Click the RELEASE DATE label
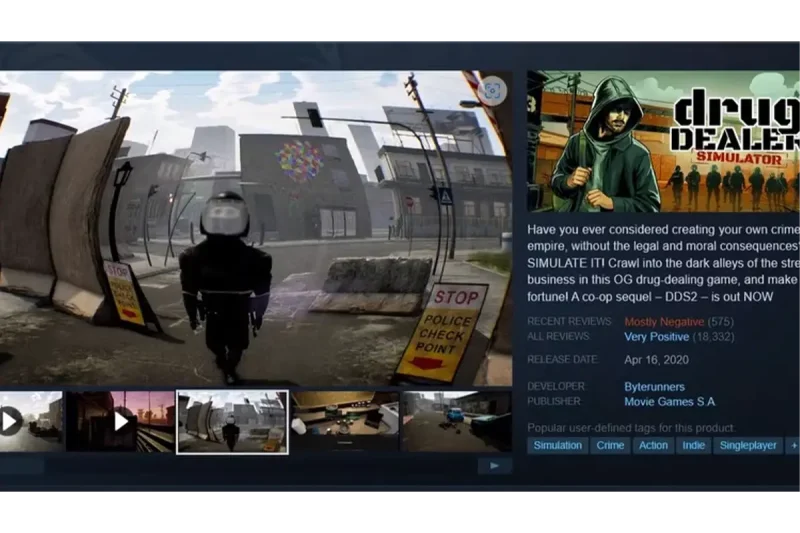The height and width of the screenshot is (533, 800). (562, 360)
